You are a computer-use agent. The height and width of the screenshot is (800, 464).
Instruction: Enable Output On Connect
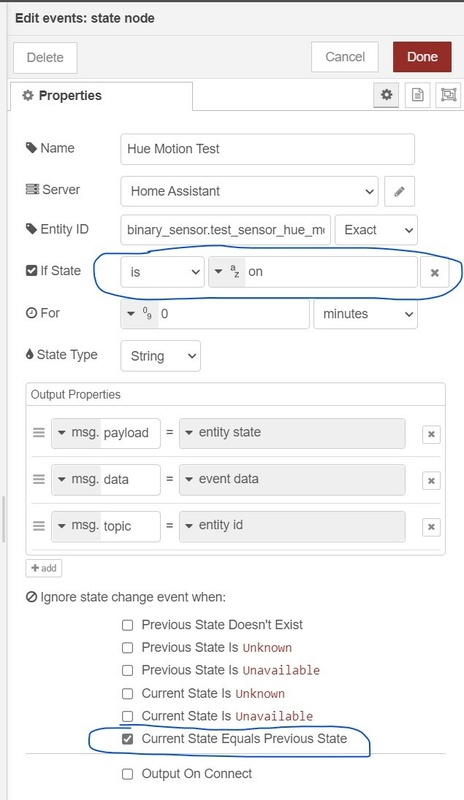coord(128,774)
